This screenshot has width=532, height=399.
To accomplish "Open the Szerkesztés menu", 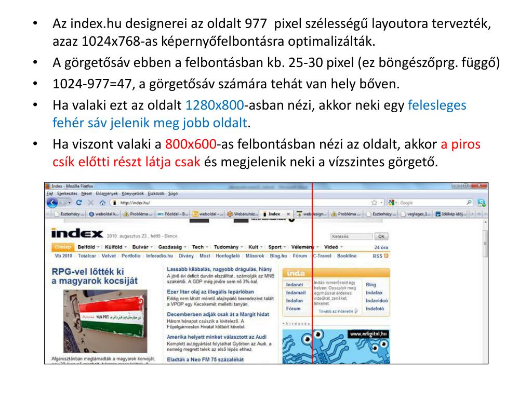I will click(x=67, y=194).
